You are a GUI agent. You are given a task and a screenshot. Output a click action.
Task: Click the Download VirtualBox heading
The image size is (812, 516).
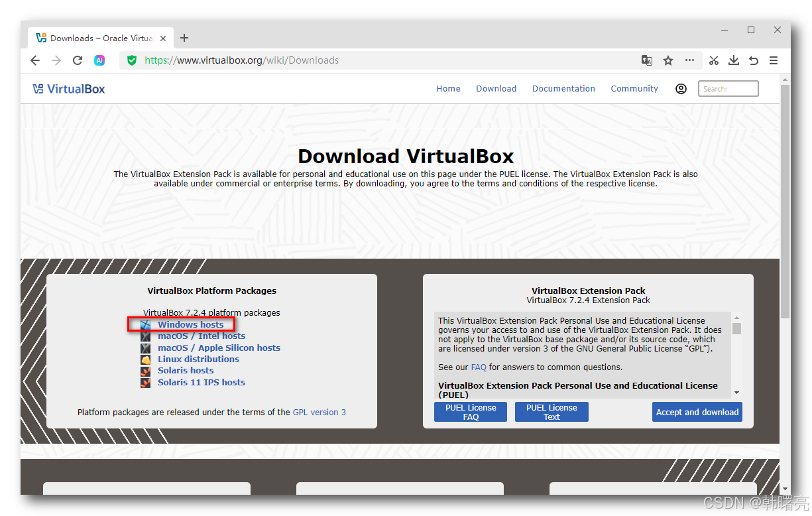click(406, 157)
